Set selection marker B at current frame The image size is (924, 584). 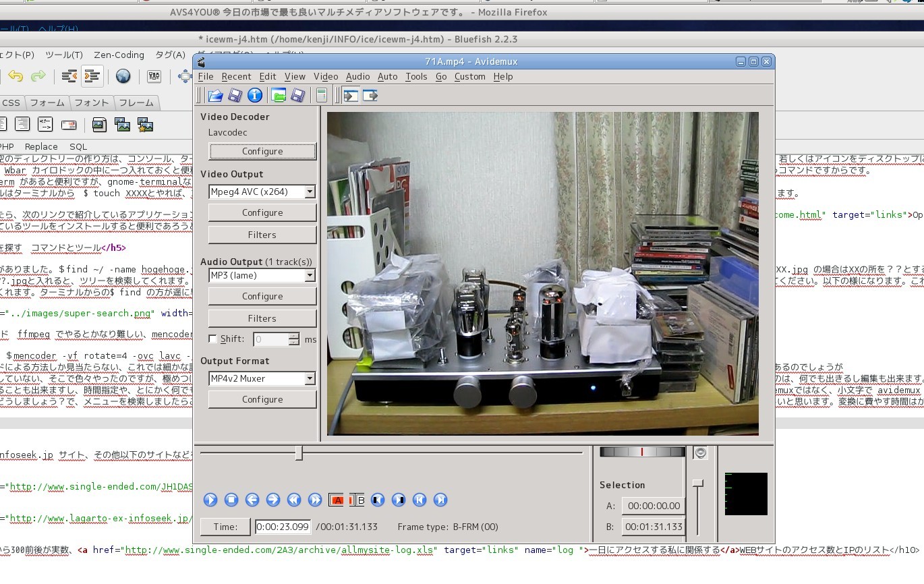click(x=357, y=500)
